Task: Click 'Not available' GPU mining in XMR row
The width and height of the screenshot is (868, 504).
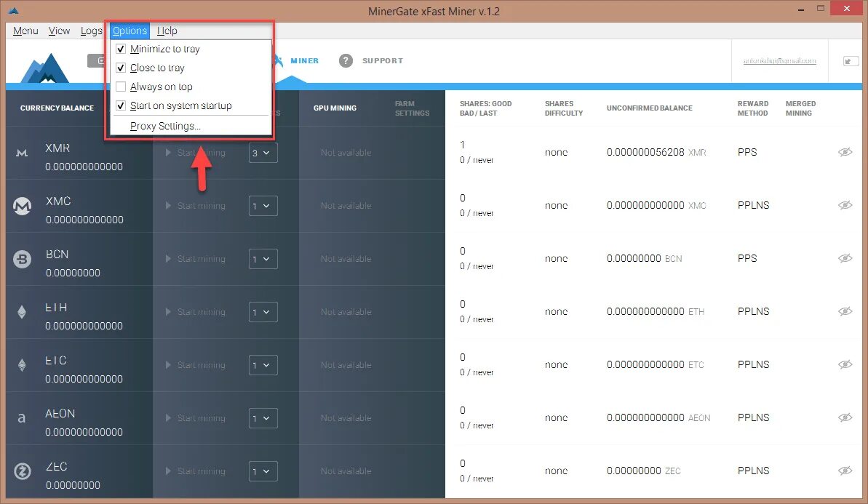Action: click(x=346, y=153)
